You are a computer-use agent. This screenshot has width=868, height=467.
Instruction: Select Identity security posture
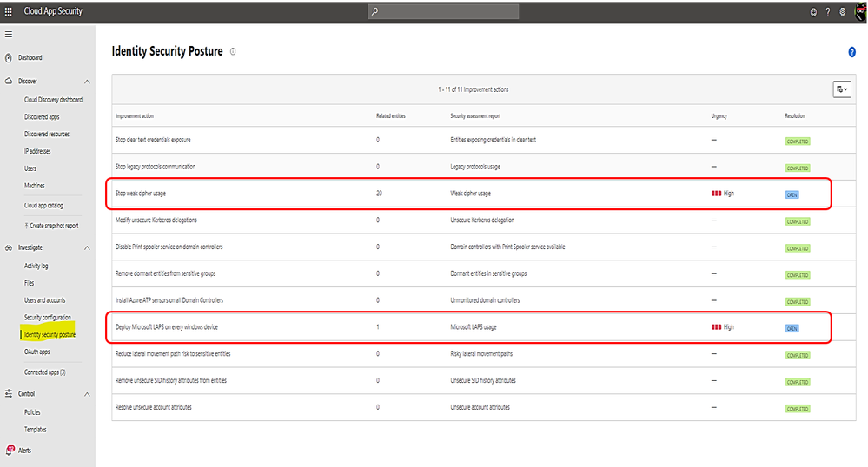coord(50,334)
